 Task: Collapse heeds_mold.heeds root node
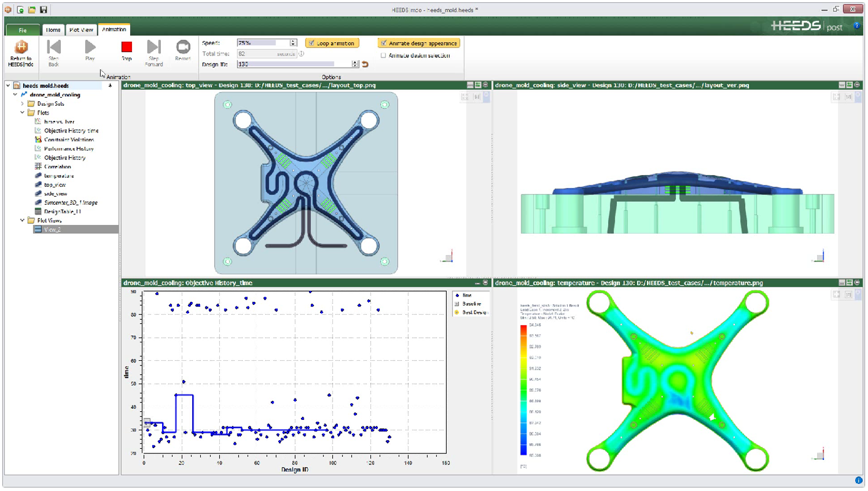pyautogui.click(x=8, y=86)
